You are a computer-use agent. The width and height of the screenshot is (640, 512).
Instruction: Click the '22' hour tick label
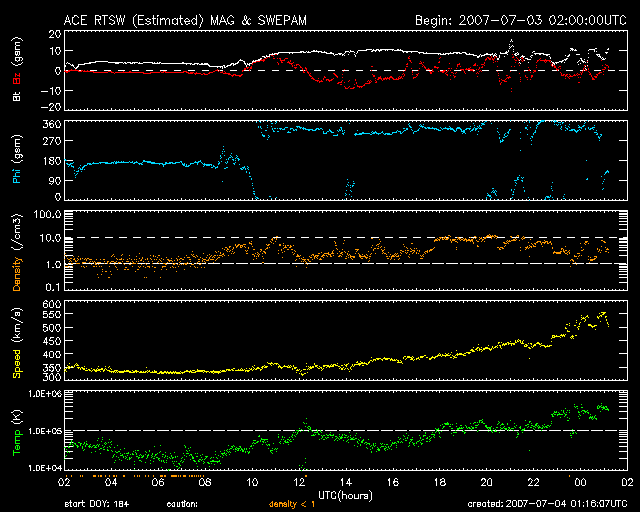click(533, 482)
